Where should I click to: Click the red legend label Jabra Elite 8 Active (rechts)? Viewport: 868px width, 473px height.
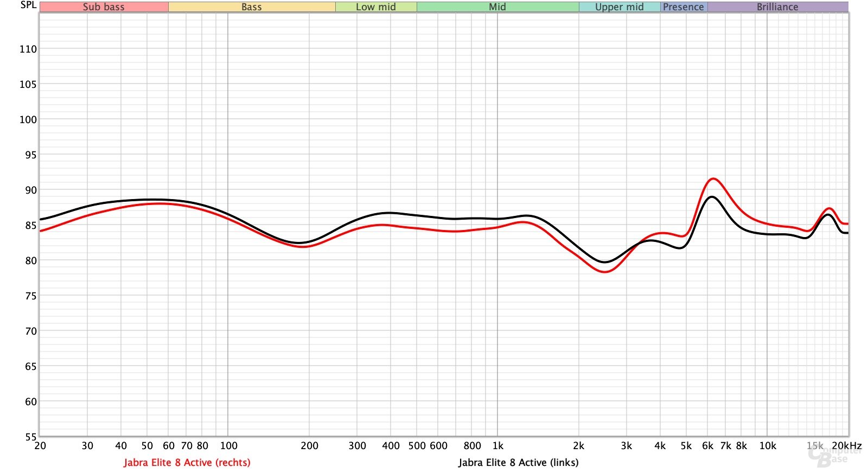click(x=187, y=463)
